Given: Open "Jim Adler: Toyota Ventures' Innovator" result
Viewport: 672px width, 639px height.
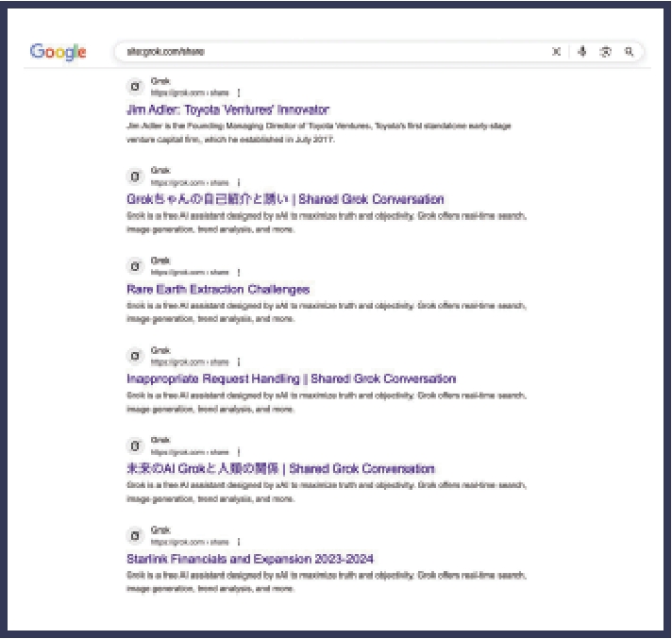Looking at the screenshot, I should click(x=227, y=109).
